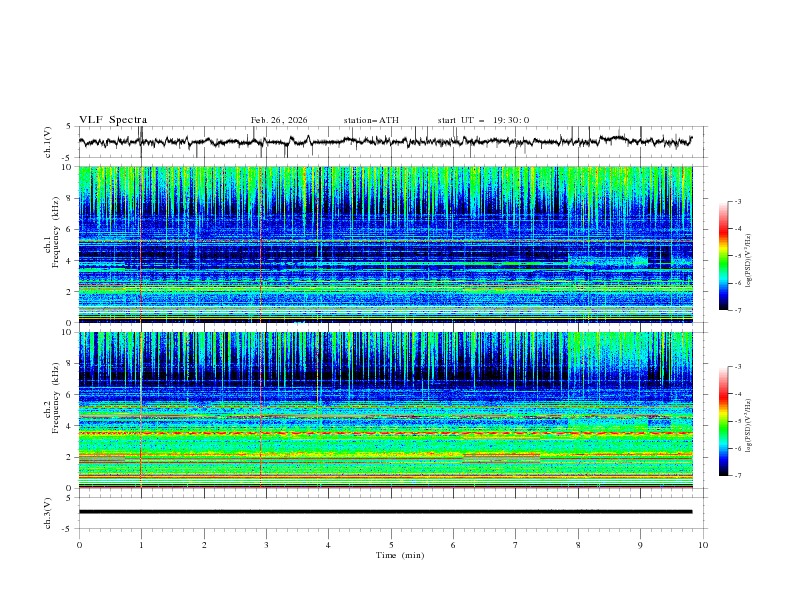Click the ch.3 flat black voltage trace

click(385, 512)
